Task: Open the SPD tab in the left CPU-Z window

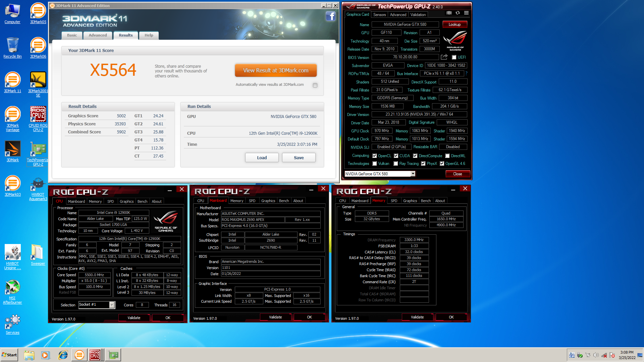Action: tap(110, 201)
